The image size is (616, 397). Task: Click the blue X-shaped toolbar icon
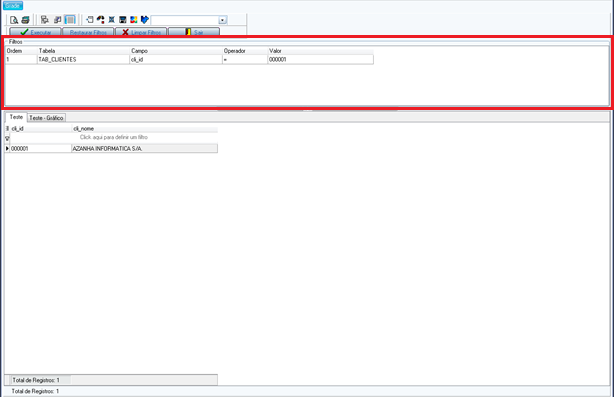point(112,20)
